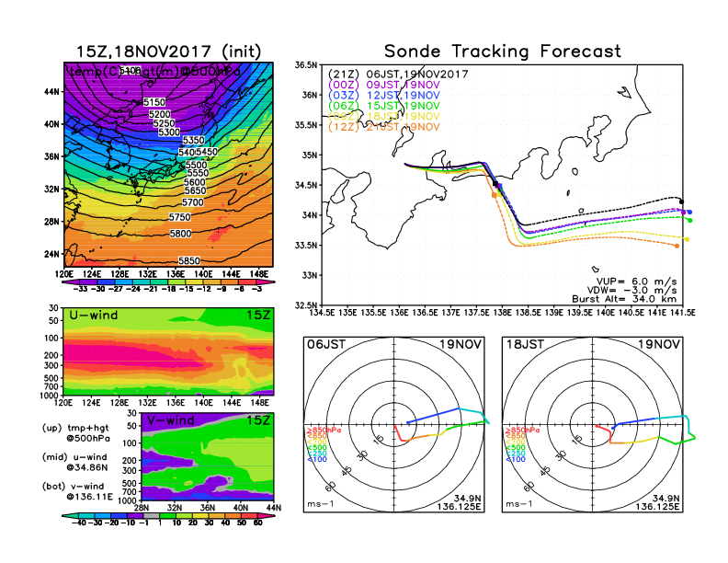Click the wind speed color bar at the bottom

pos(168,514)
